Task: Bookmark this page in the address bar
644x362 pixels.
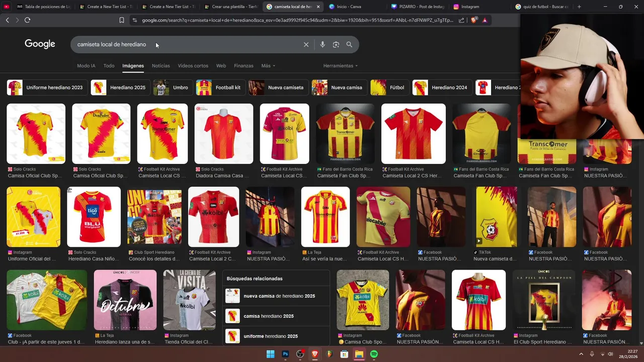Action: [x=122, y=20]
